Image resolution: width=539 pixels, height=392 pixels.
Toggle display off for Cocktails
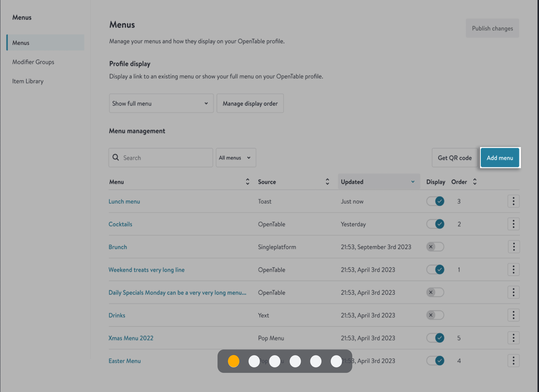435,224
